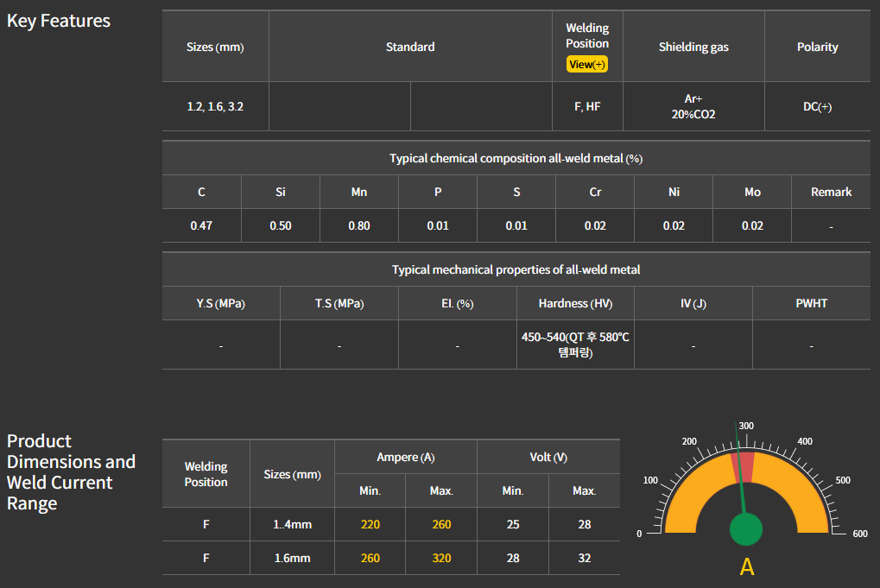Select the Ar+ 20%CO2 shielding gas cell
This screenshot has width=880, height=588.
[693, 107]
